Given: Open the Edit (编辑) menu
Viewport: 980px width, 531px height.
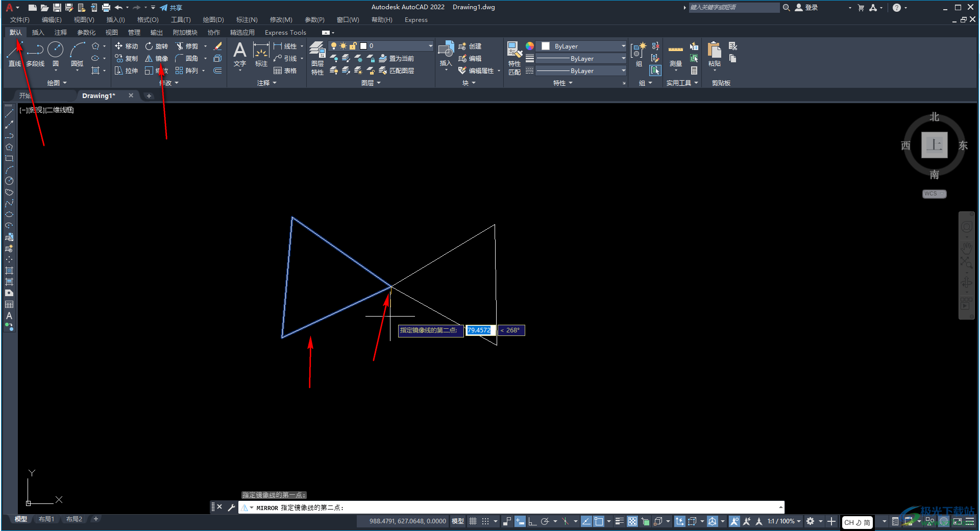Looking at the screenshot, I should pyautogui.click(x=52, y=19).
